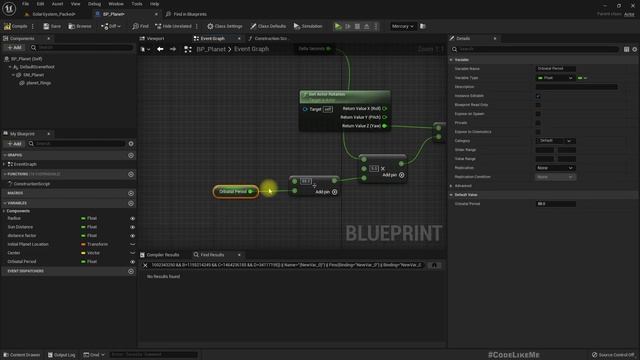
Task: Click Add in the My Blueprint panel
Action: (15, 144)
